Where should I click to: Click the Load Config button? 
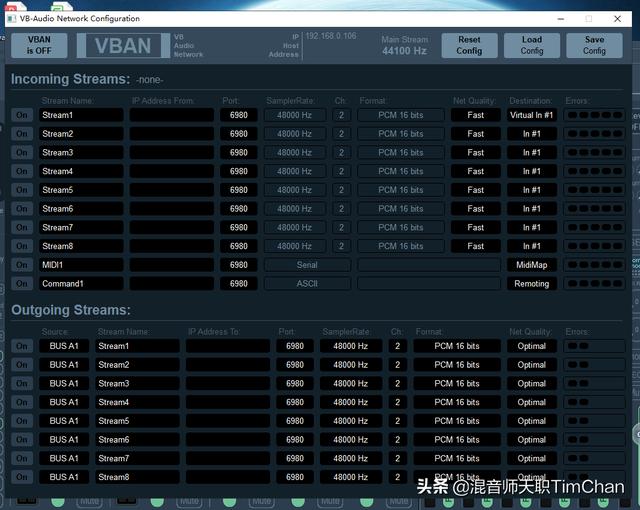[531, 45]
